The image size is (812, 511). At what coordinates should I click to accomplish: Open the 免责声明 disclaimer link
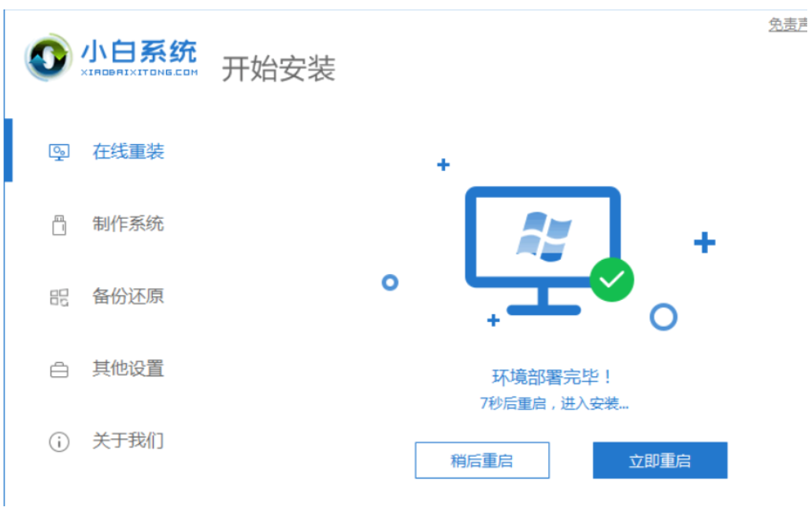pyautogui.click(x=788, y=24)
